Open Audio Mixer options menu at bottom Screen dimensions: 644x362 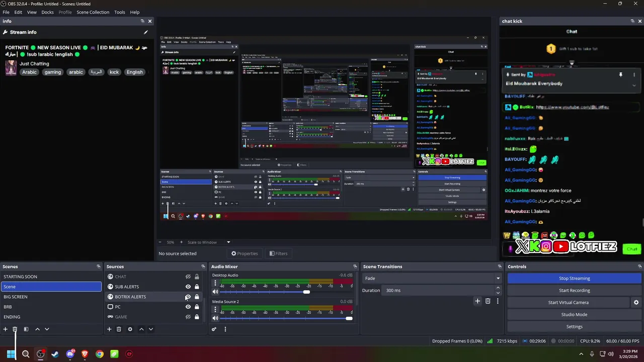tap(225, 329)
